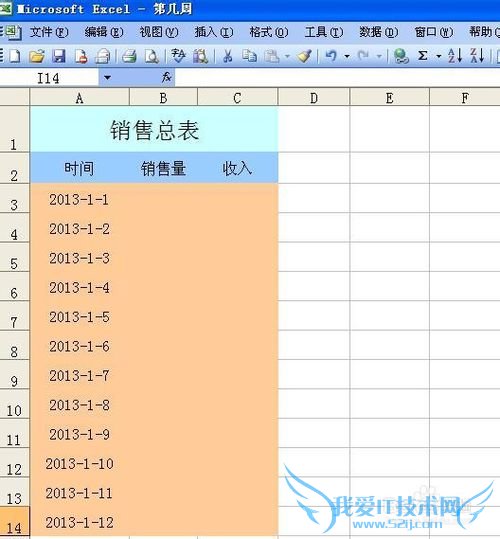Open the 格式(O) menu
The width and height of the screenshot is (500, 539).
(x=269, y=32)
